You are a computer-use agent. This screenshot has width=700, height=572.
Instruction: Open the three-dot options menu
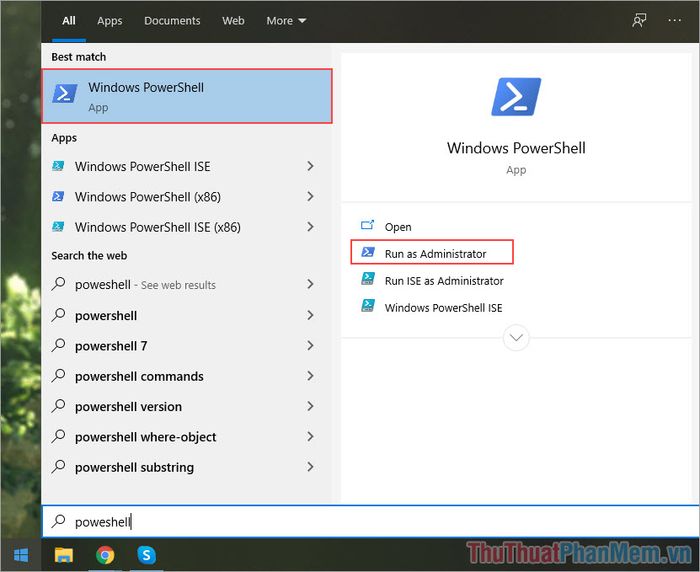pyautogui.click(x=674, y=20)
